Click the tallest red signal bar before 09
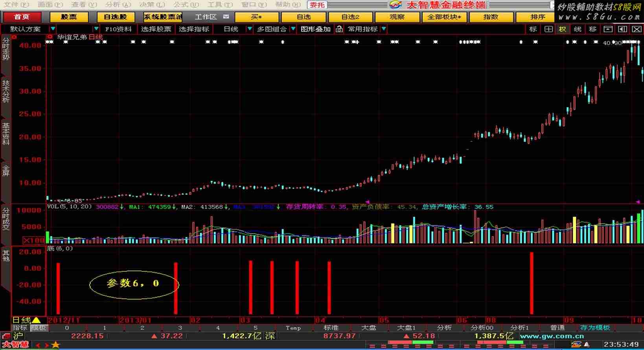This screenshot has height=350, width=644. point(532,283)
